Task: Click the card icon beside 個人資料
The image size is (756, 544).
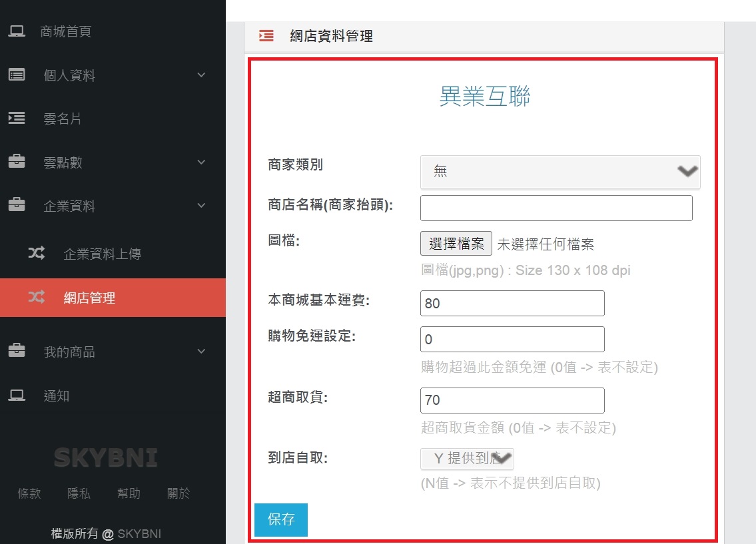Action: point(17,75)
